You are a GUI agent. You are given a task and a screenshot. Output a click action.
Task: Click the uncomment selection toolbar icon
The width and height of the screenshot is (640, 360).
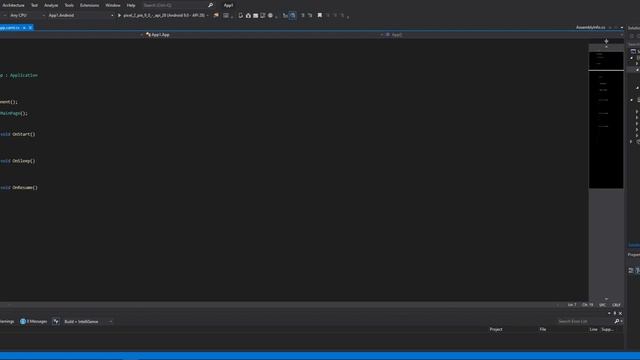310,16
